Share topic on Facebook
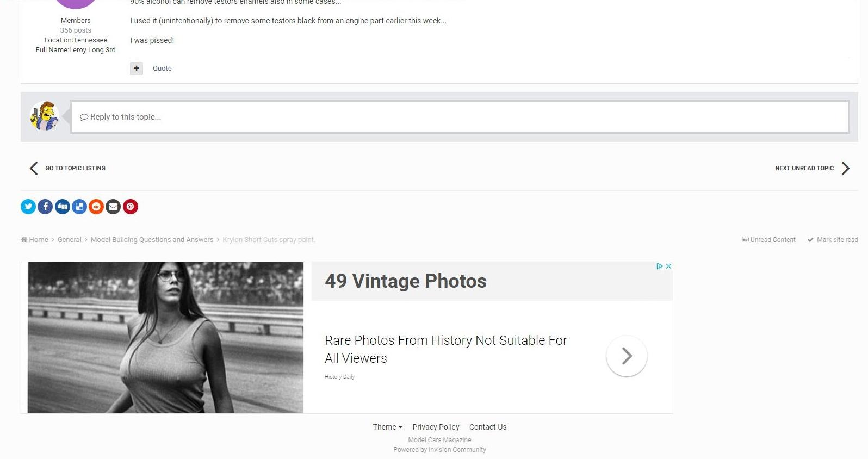The width and height of the screenshot is (868, 459). tap(45, 207)
